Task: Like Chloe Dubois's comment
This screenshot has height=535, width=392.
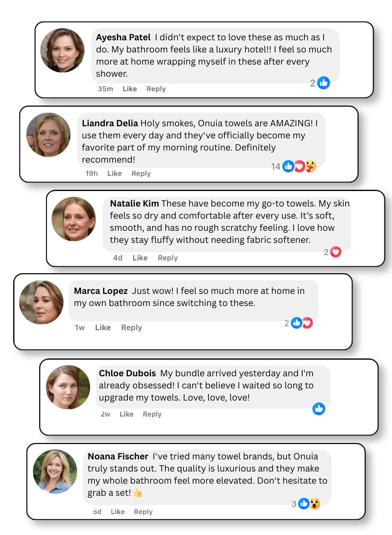Action: point(127,414)
